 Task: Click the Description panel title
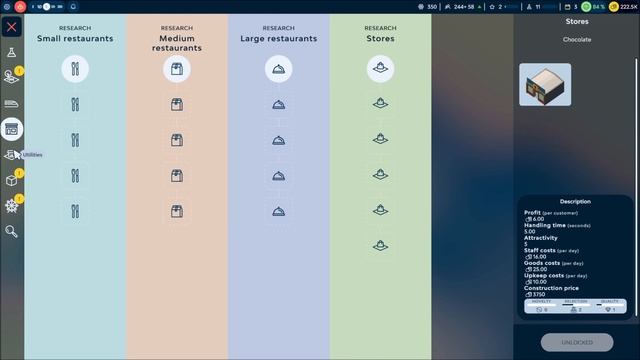575,201
